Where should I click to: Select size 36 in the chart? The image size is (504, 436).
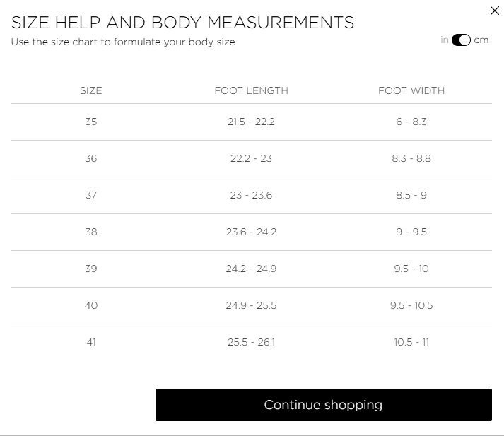click(x=90, y=158)
